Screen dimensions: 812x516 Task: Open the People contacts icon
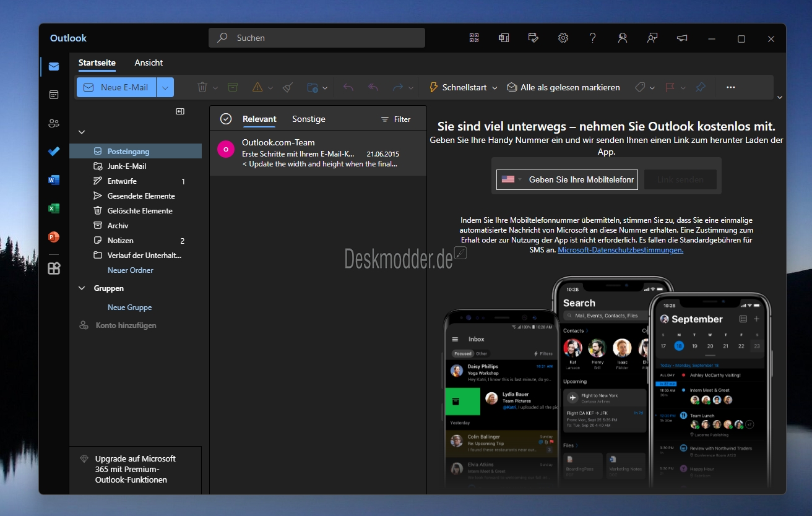point(54,123)
